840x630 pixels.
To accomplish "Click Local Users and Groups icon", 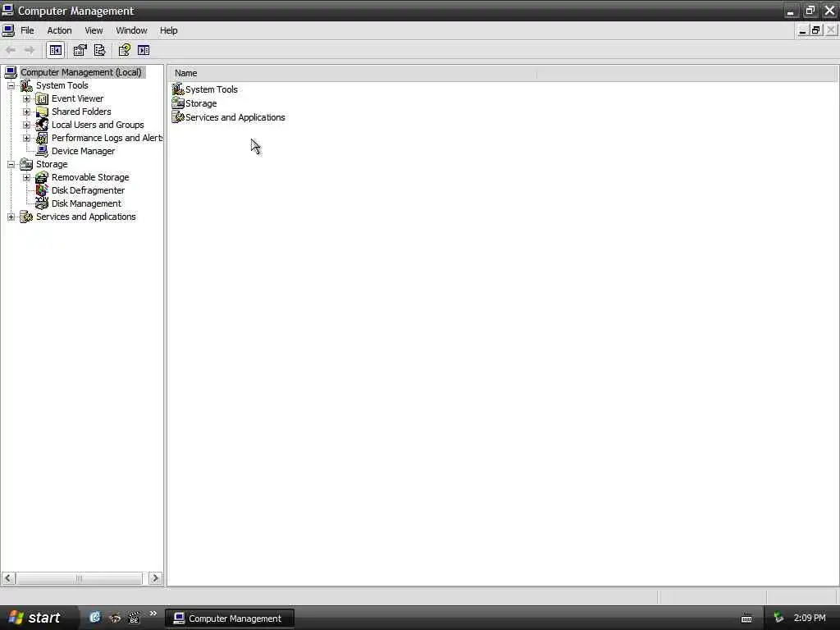I will click(x=42, y=125).
